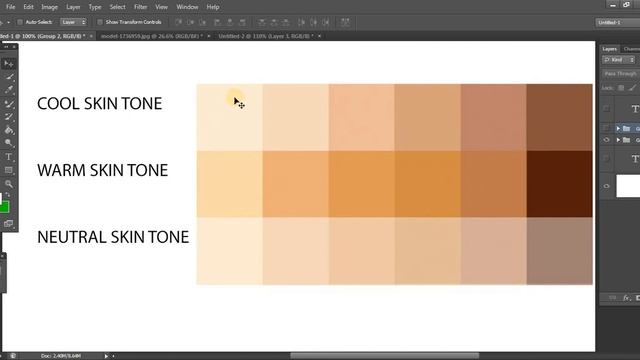This screenshot has width=640, height=360.
Task: Click the horizontal scrollbar thumb at bottom
Action: pos(384,356)
